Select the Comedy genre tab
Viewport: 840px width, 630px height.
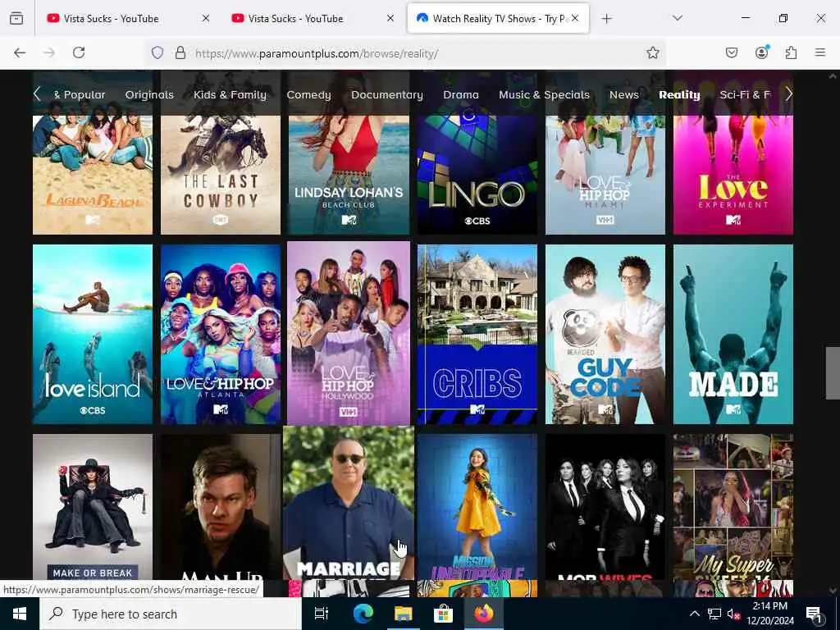[308, 95]
